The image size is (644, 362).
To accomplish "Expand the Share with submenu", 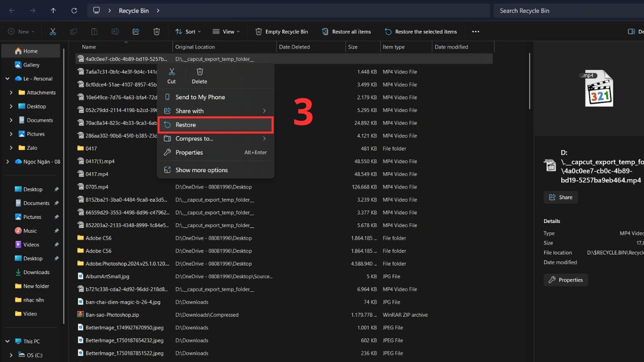I will 215,111.
